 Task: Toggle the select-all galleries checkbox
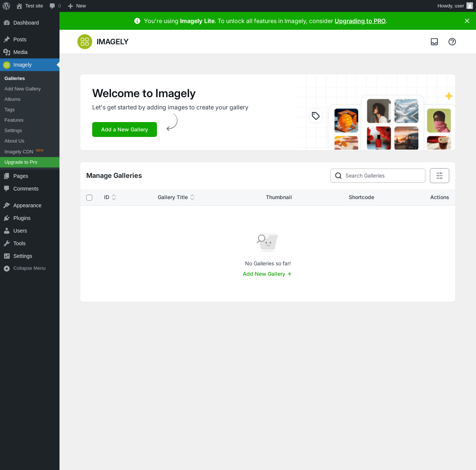pyautogui.click(x=89, y=198)
